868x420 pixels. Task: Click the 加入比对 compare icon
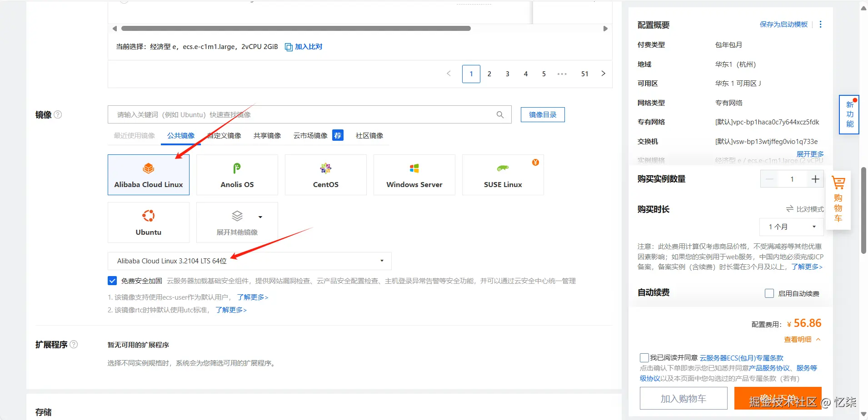click(289, 47)
